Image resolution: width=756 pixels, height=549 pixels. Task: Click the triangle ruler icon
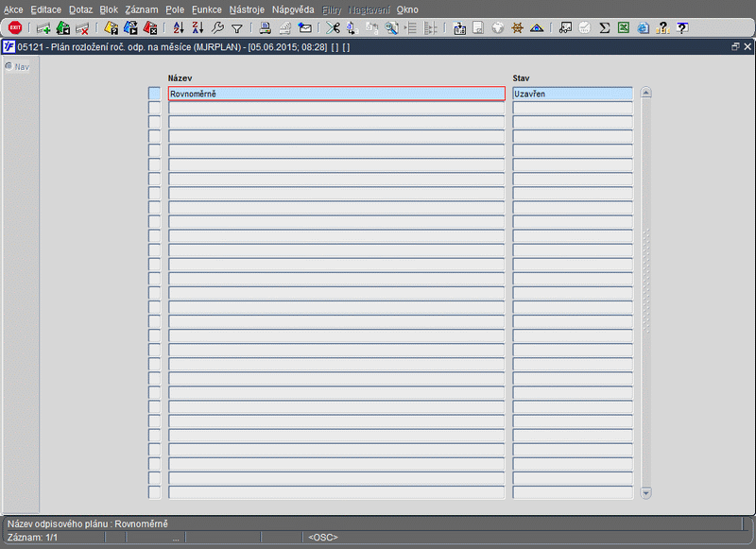coord(537,28)
